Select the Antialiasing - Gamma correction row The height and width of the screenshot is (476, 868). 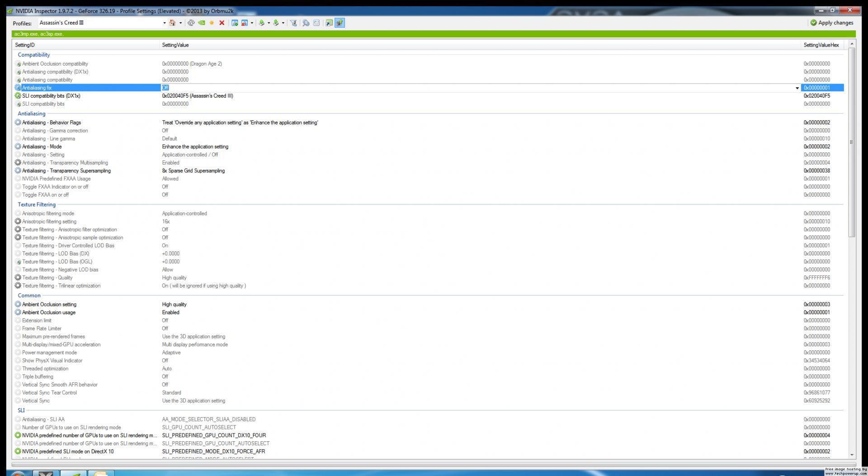point(428,131)
